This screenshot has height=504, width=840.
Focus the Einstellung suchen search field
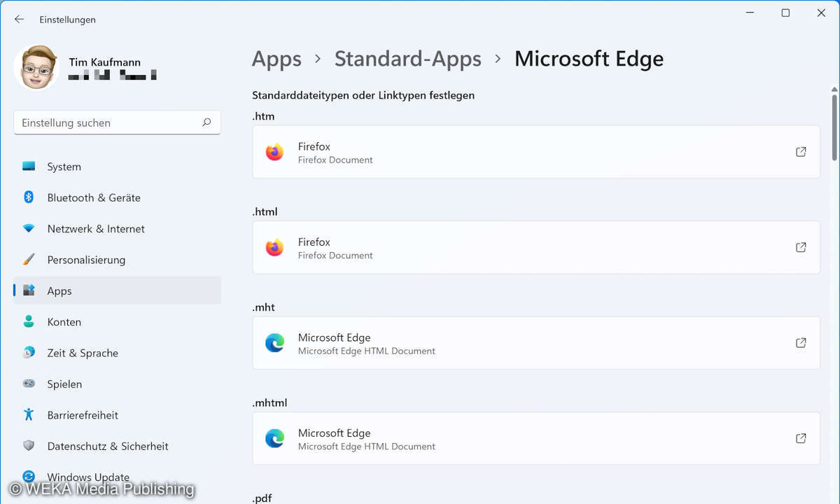pyautogui.click(x=118, y=122)
